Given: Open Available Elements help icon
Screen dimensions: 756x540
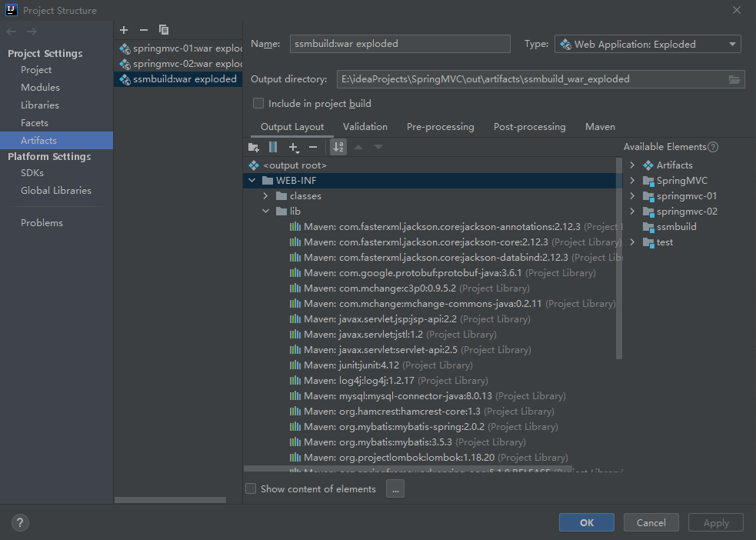Looking at the screenshot, I should click(x=713, y=147).
